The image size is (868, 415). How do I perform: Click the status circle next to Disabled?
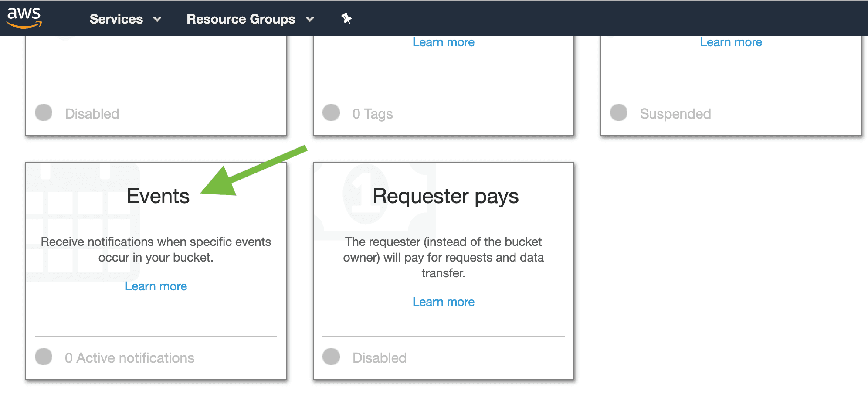click(x=44, y=113)
